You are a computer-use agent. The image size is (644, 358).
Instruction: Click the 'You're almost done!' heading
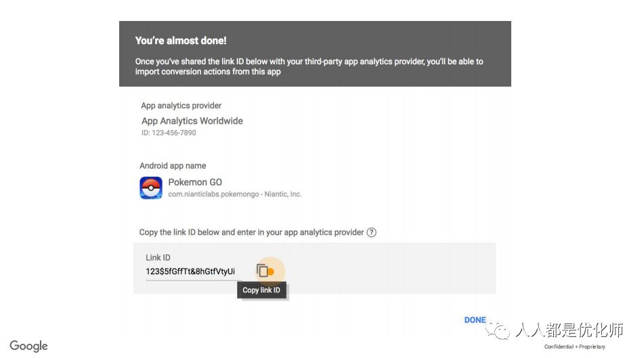[x=181, y=41]
